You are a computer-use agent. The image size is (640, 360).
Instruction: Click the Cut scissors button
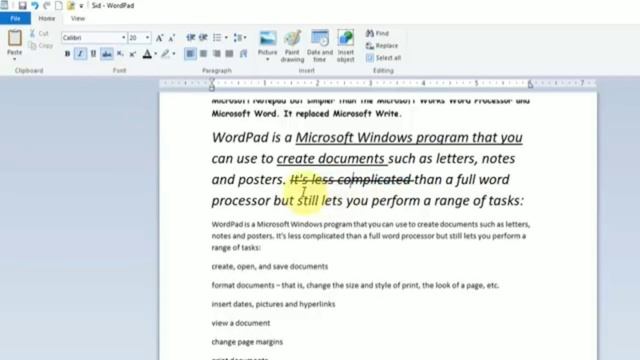click(39, 33)
